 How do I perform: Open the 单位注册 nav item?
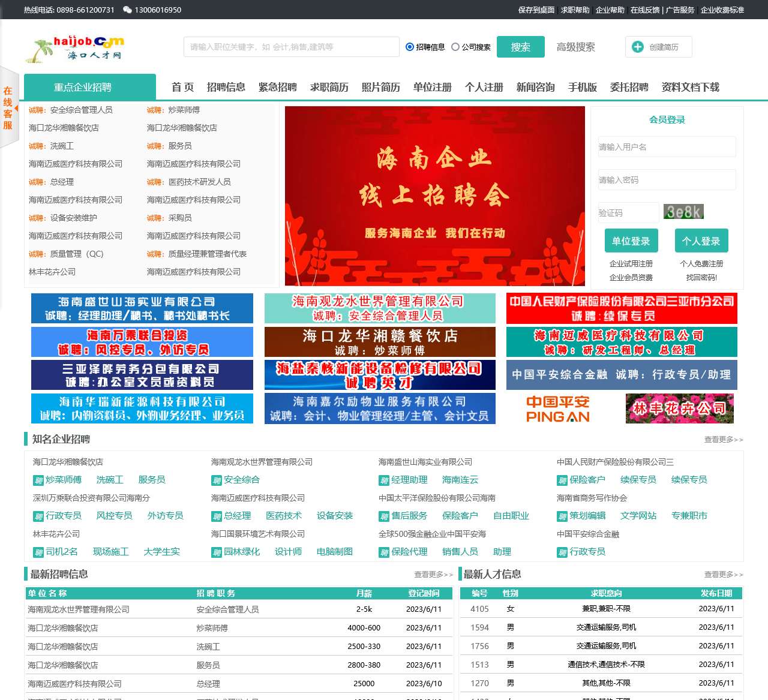[x=433, y=87]
